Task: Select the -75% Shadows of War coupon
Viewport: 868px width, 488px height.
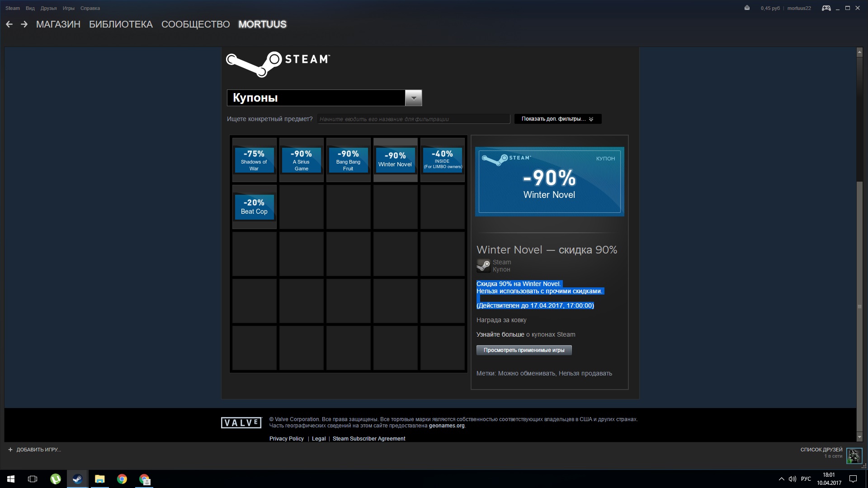Action: pos(254,160)
